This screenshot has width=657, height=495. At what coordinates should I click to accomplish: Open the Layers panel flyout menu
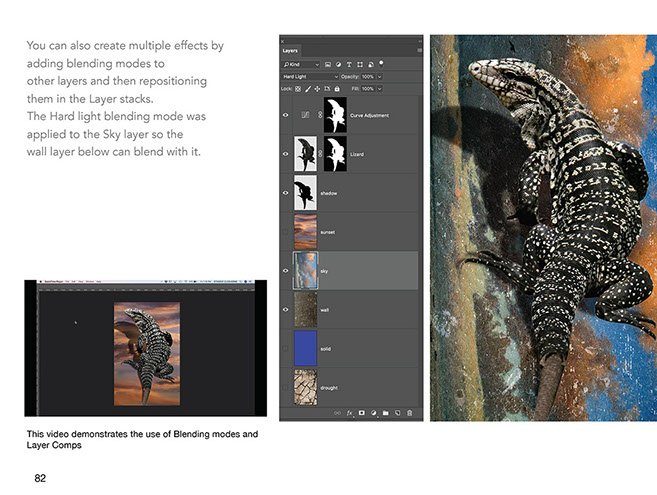419,50
